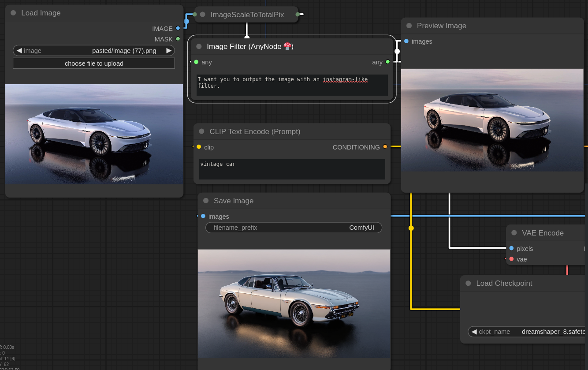Click the 'vintage car' prompt text box
588x370 pixels.
tap(292, 169)
